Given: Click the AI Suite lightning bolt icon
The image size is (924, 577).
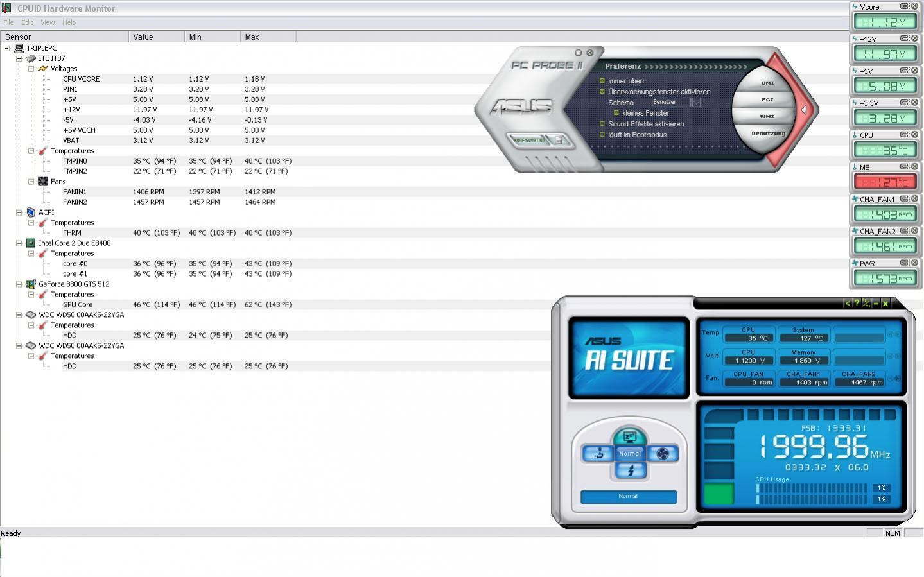Looking at the screenshot, I should pyautogui.click(x=630, y=470).
